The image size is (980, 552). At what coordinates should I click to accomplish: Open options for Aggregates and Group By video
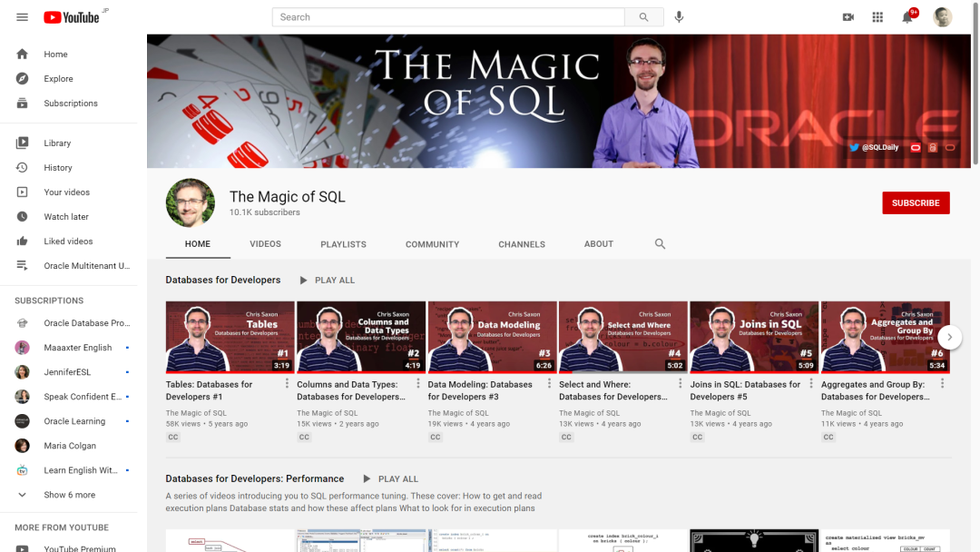coord(943,383)
